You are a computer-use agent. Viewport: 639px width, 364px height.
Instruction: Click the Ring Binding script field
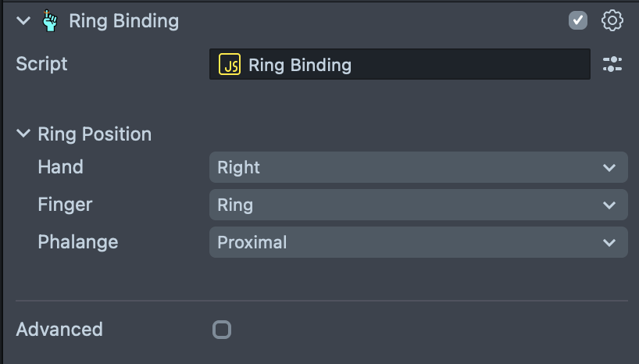[x=406, y=65]
